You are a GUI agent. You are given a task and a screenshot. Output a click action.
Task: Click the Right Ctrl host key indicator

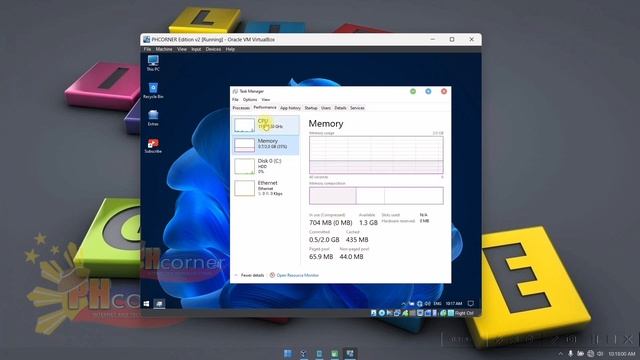pyautogui.click(x=464, y=313)
